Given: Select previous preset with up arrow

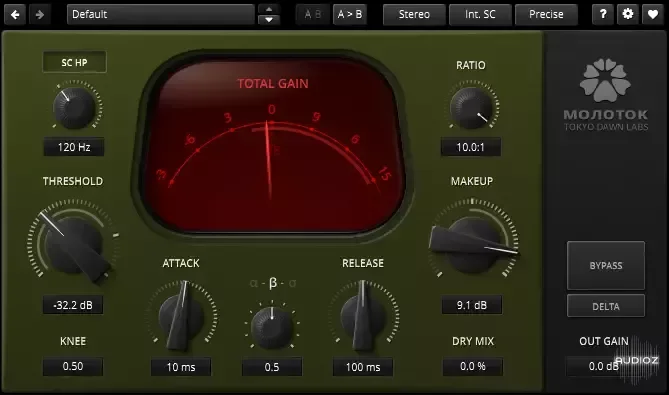Looking at the screenshot, I should (269, 9).
